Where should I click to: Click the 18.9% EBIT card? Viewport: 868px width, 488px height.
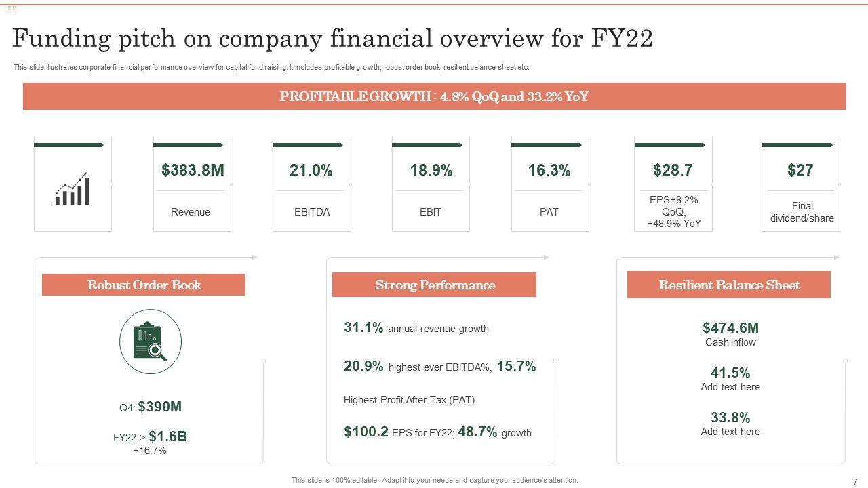(431, 184)
